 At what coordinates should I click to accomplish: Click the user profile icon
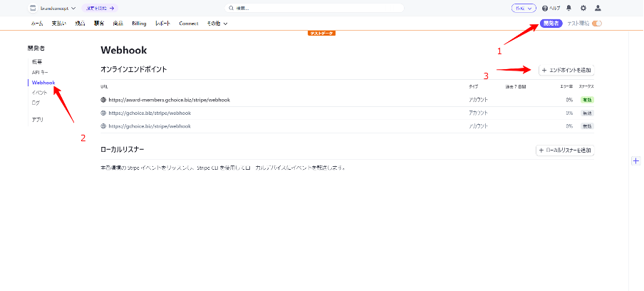point(598,9)
